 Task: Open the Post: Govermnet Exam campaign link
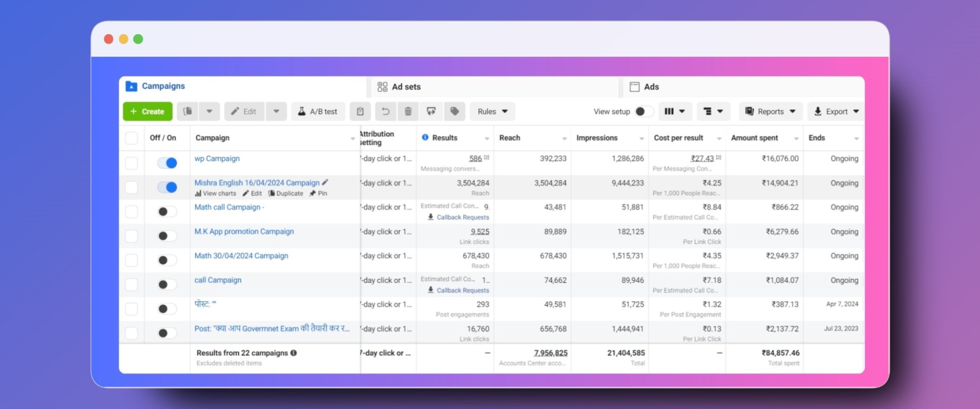[272, 328]
